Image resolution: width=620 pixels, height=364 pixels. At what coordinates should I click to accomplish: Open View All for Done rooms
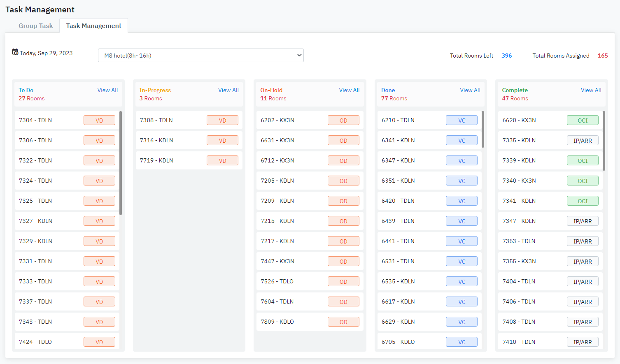[x=470, y=90]
